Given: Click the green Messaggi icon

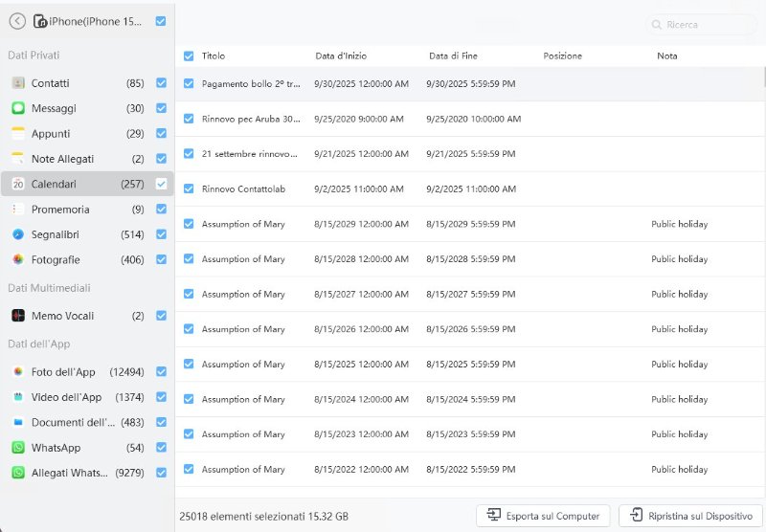Looking at the screenshot, I should (18, 108).
